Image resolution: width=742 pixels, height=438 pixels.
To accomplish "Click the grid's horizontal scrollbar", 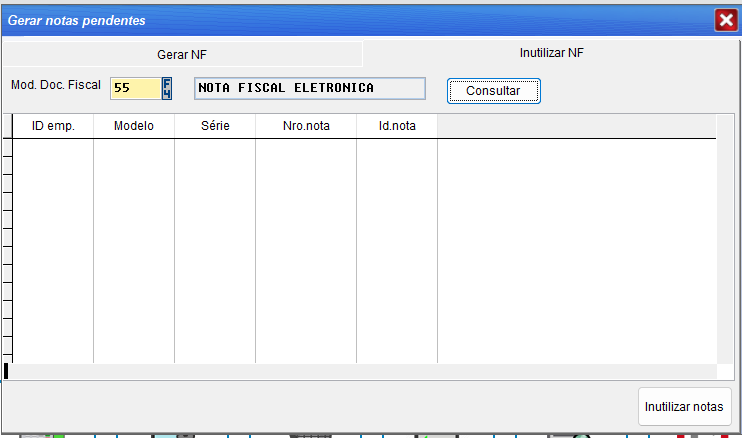I will [x=360, y=371].
